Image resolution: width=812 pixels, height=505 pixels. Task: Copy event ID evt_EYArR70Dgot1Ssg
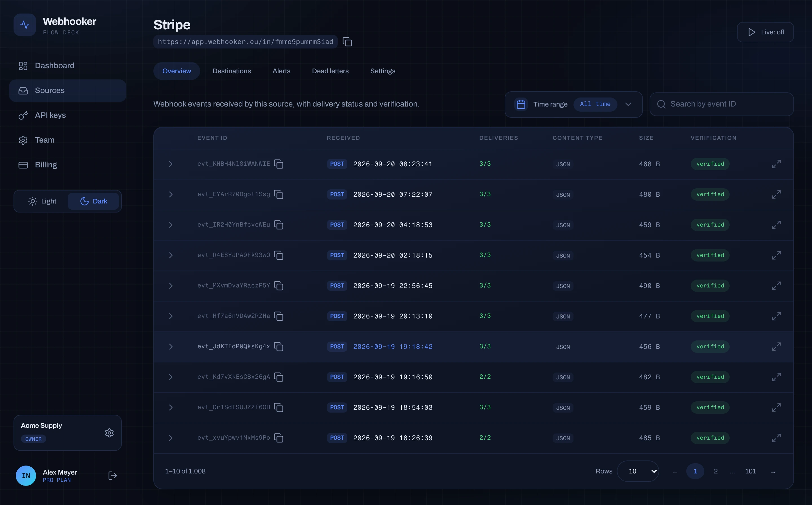point(278,194)
